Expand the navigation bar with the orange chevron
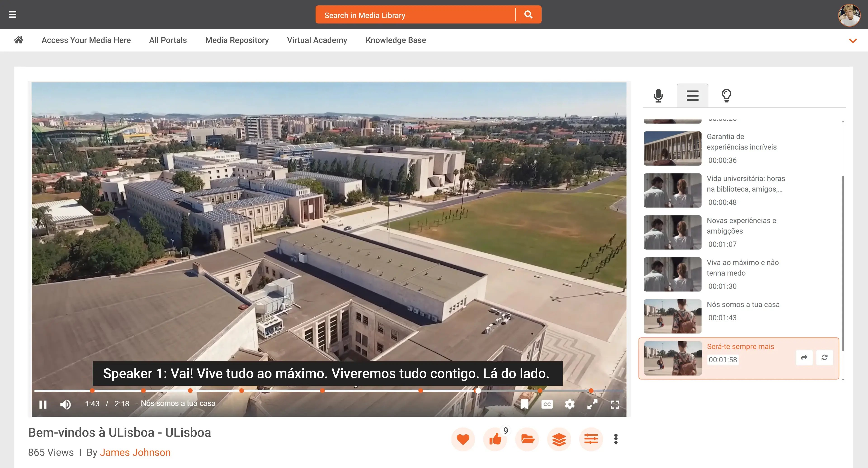This screenshot has width=868, height=468. click(x=852, y=41)
